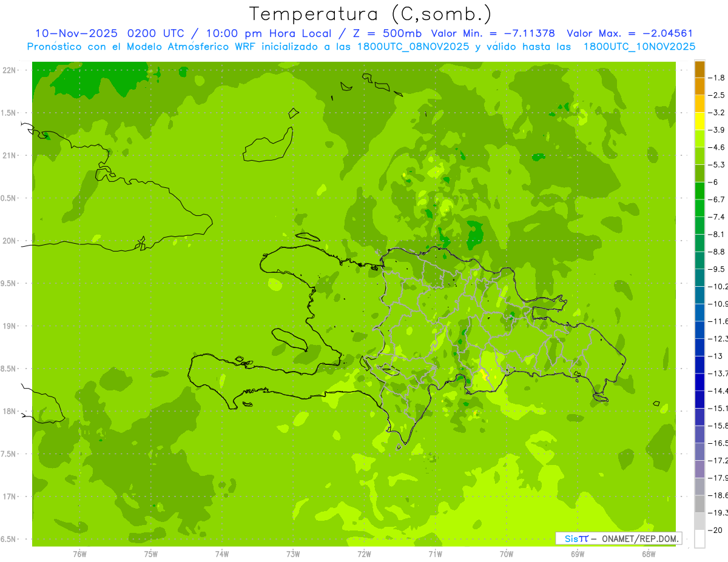This screenshot has height=562, width=728.
Task: Click the '-20' colorbar value label
Action: 715,530
